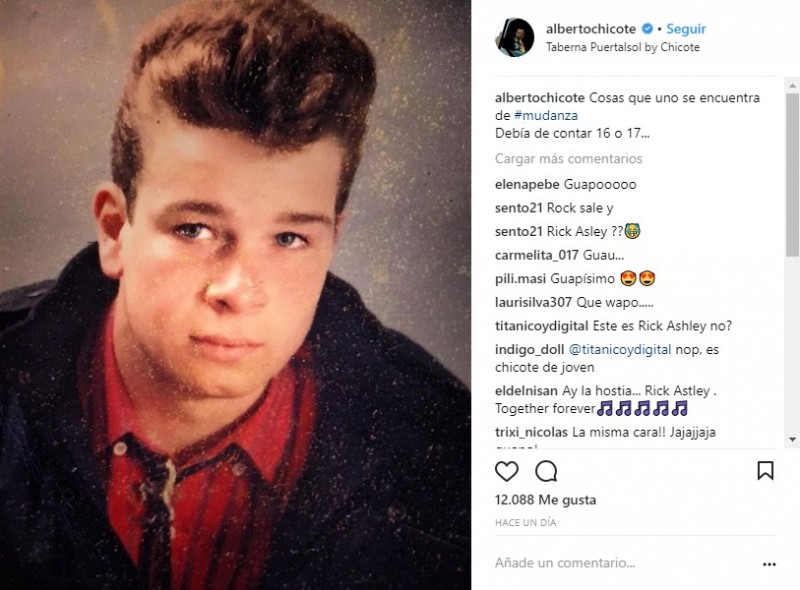
Task: Follow the account via Seguir
Action: (686, 29)
